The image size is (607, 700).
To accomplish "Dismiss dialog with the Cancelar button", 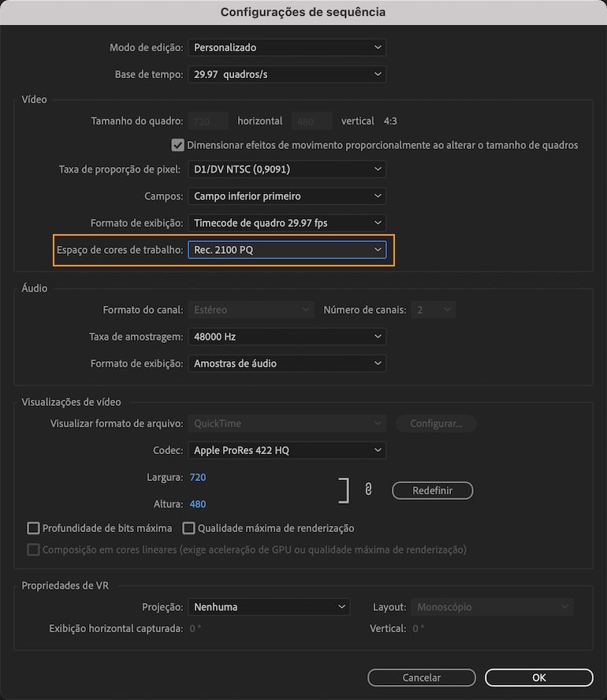I will (421, 677).
